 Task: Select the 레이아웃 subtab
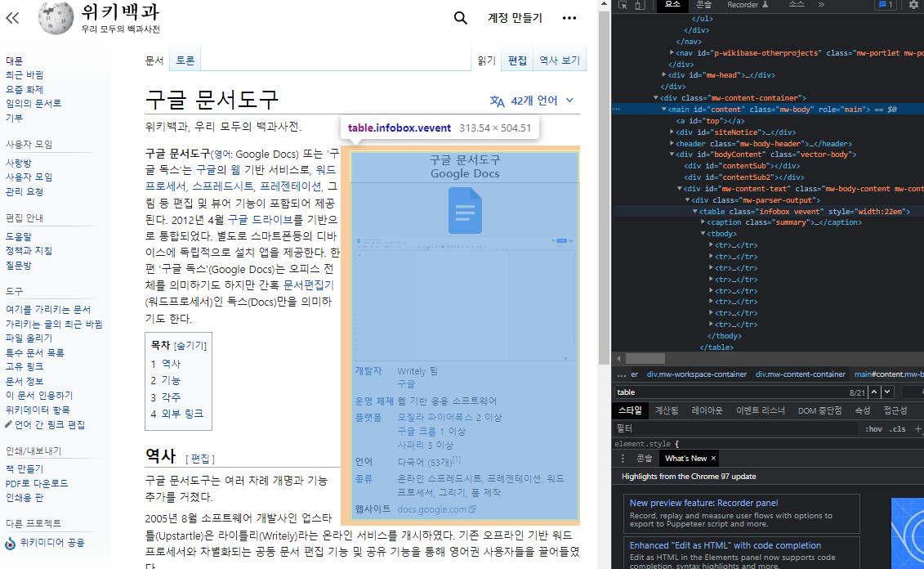point(707,410)
